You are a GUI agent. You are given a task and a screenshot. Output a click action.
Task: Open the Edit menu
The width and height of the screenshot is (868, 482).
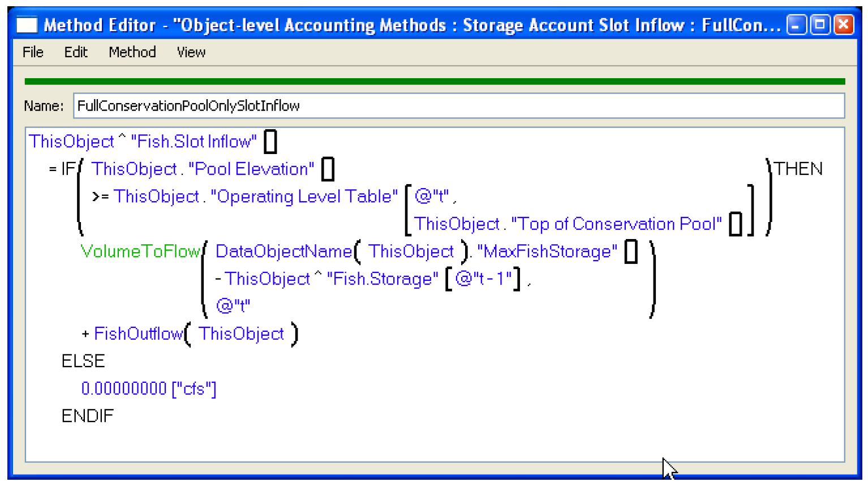pyautogui.click(x=76, y=52)
